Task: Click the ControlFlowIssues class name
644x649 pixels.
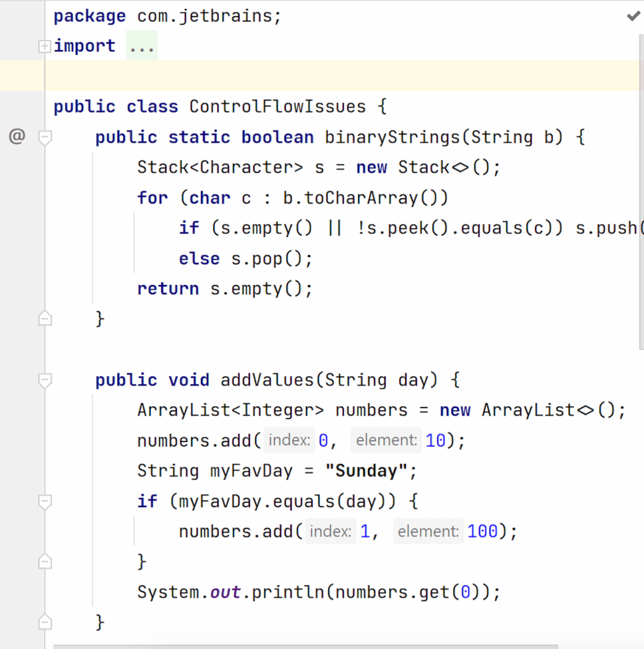Action: 277,107
